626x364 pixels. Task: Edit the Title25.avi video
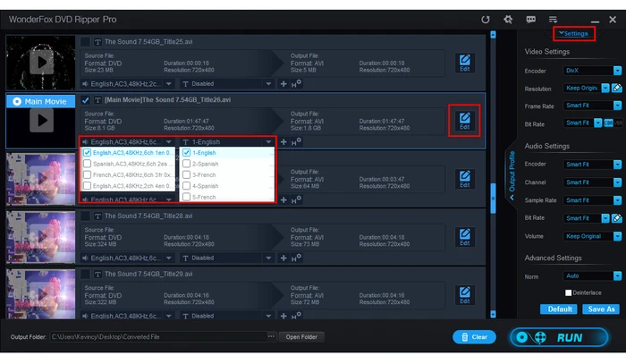(465, 63)
